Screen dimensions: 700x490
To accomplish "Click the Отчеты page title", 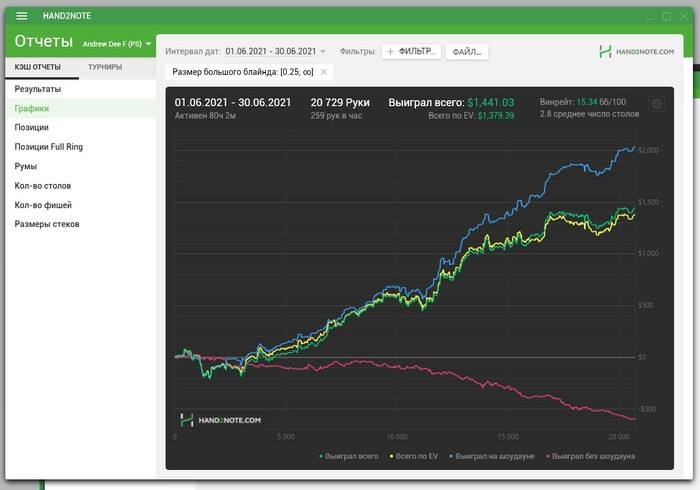I will click(44, 42).
